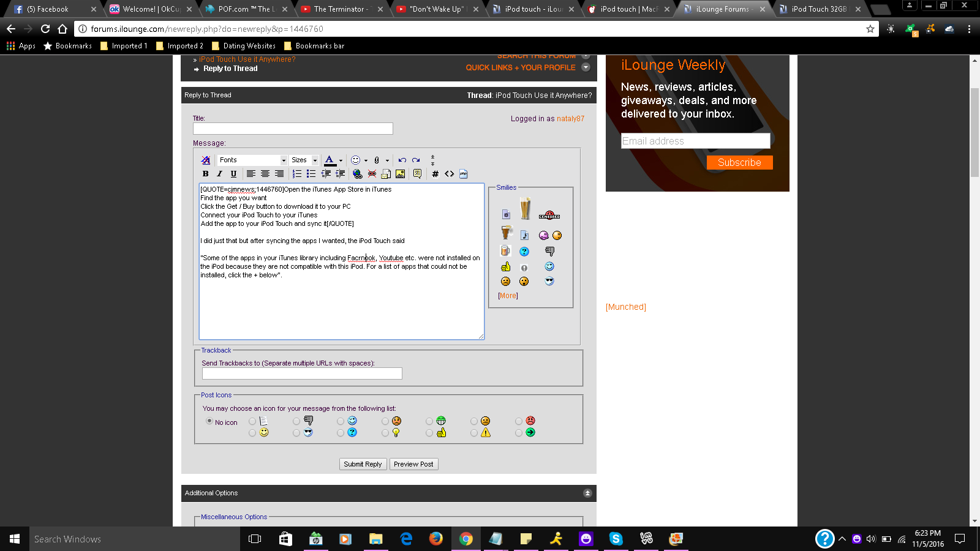Decrease indent of the message text
980x551 pixels.
(326, 174)
